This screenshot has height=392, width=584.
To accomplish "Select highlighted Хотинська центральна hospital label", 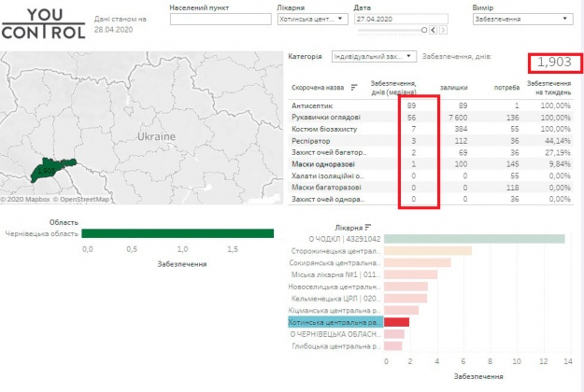I will (335, 321).
